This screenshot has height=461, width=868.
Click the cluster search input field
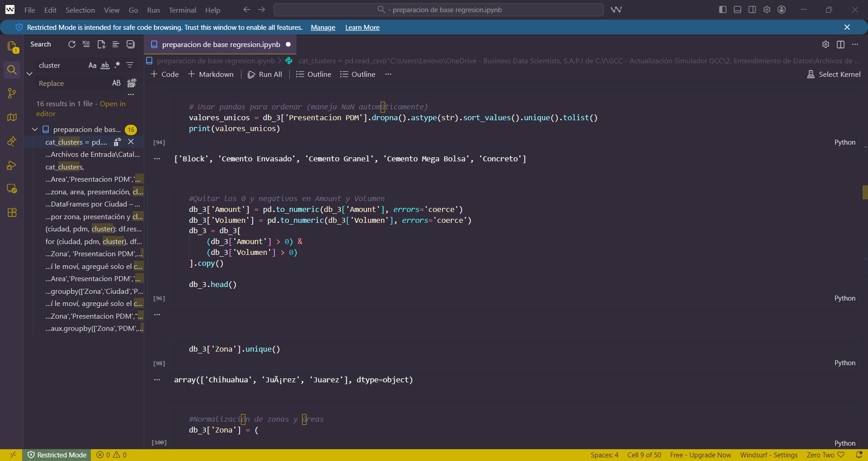[59, 65]
